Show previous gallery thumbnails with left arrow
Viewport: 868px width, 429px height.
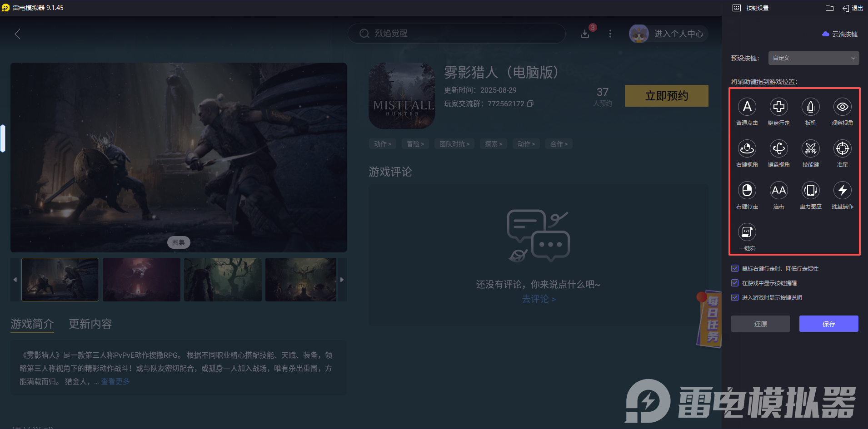[15, 280]
